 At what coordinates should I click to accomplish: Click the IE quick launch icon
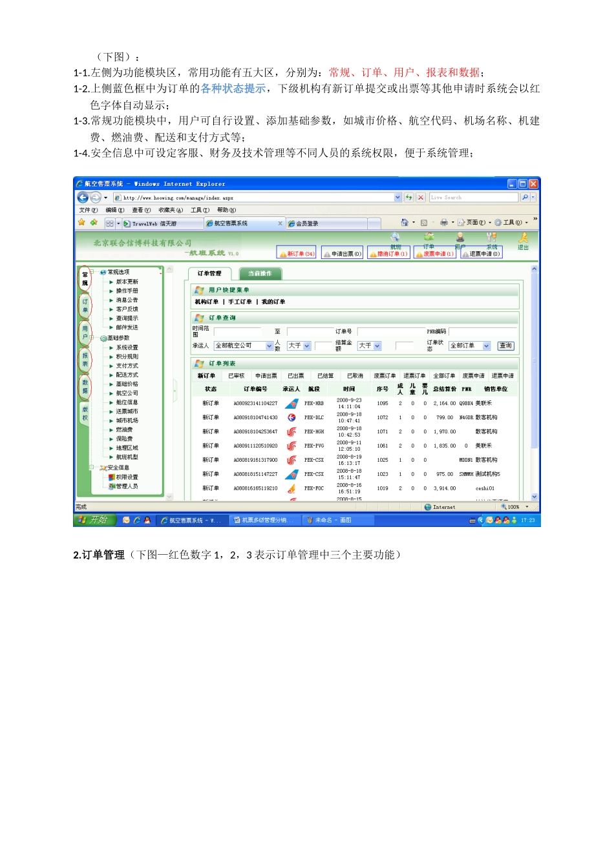click(136, 520)
